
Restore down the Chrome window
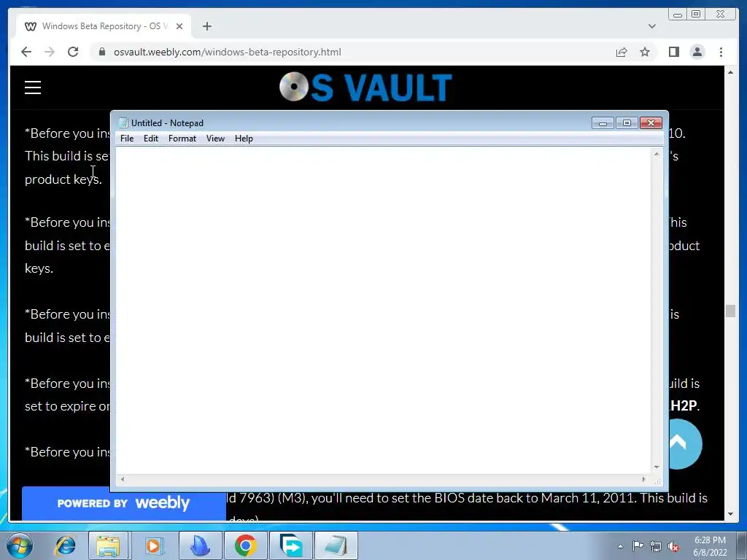click(696, 15)
